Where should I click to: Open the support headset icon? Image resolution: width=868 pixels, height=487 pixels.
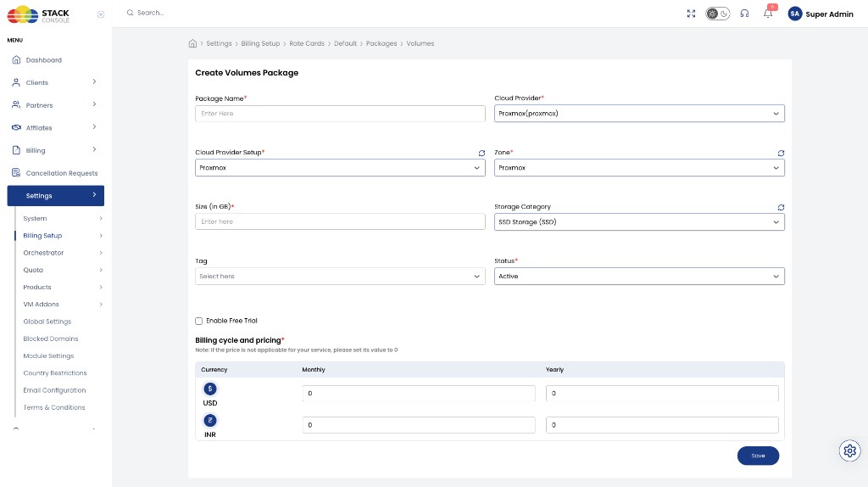coord(744,14)
